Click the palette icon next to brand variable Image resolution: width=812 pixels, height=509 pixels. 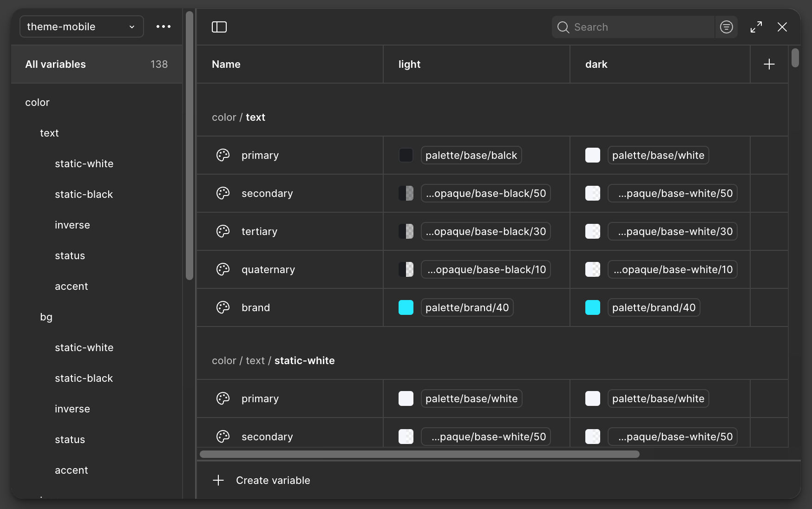click(x=223, y=307)
